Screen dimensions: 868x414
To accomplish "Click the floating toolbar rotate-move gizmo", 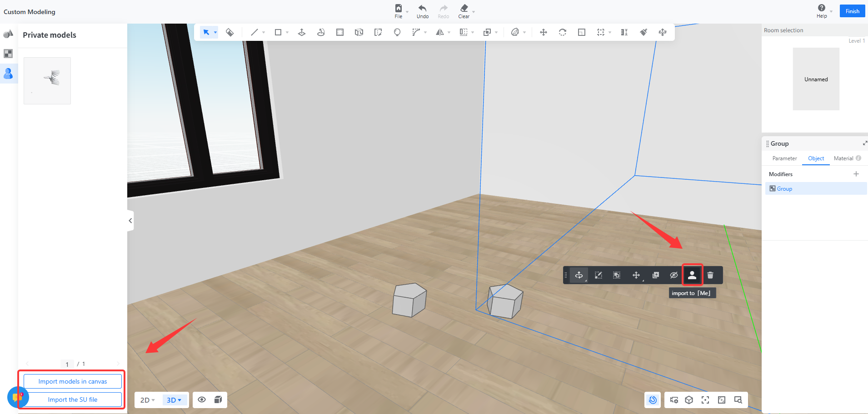I will tap(579, 275).
